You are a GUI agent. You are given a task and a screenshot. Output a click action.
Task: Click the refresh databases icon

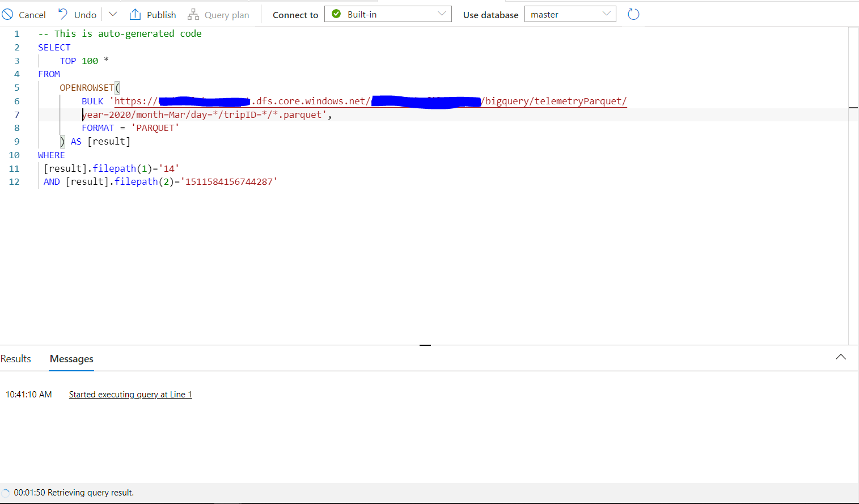(633, 14)
